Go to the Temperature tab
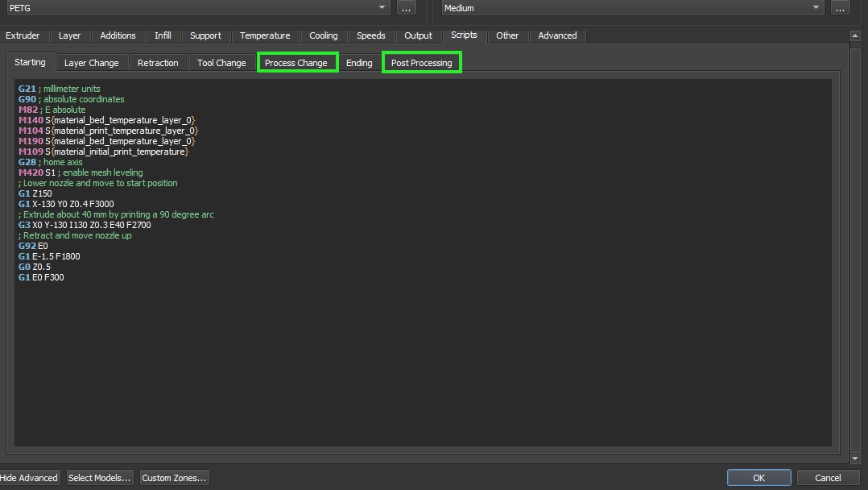The height and width of the screenshot is (490, 868). click(x=265, y=35)
